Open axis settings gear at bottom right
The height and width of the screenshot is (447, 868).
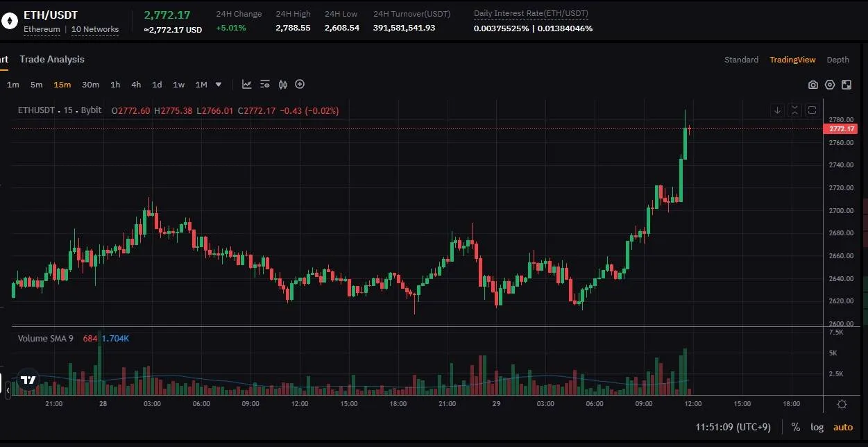point(842,404)
